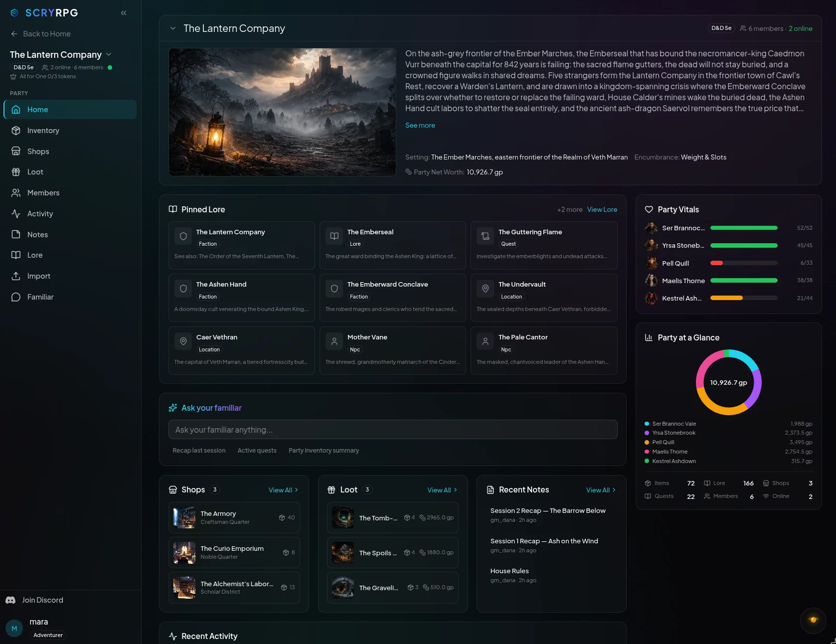The height and width of the screenshot is (644, 836).
Task: Select Notes in the sidebar
Action: point(70,234)
